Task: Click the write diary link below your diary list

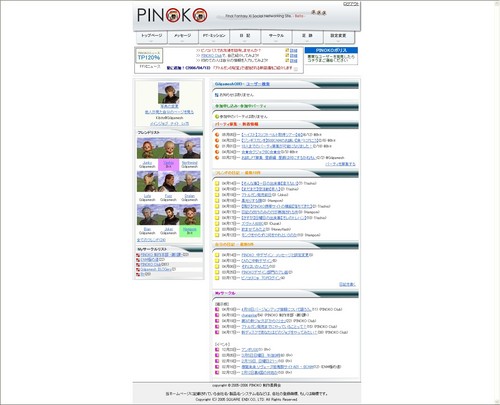Action: click(x=347, y=284)
